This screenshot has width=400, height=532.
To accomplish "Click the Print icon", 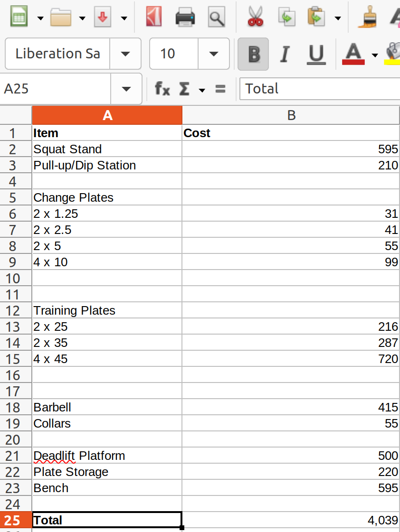I will click(185, 18).
